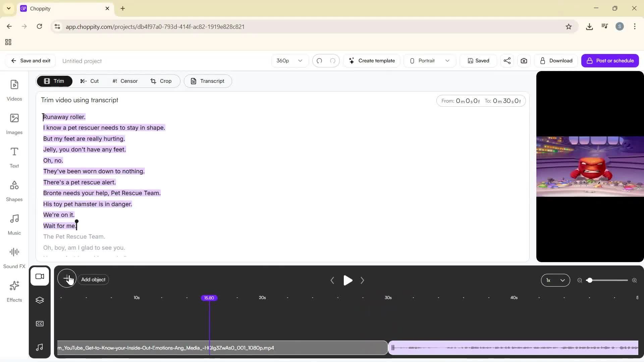Switch to the Transcript tab
Screen dimensions: 644x362
pyautogui.click(x=208, y=81)
